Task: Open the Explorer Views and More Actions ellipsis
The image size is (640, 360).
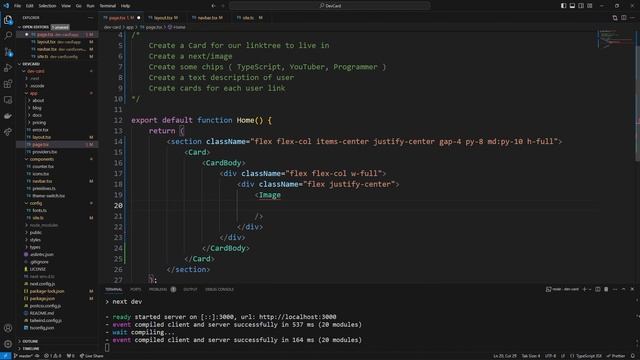Action: pos(90,18)
